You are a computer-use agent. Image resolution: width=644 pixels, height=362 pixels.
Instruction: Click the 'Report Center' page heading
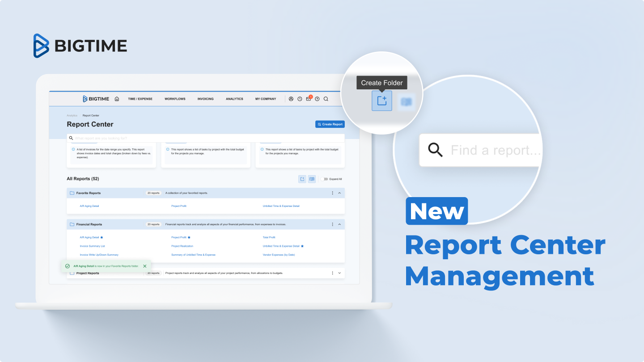click(90, 124)
